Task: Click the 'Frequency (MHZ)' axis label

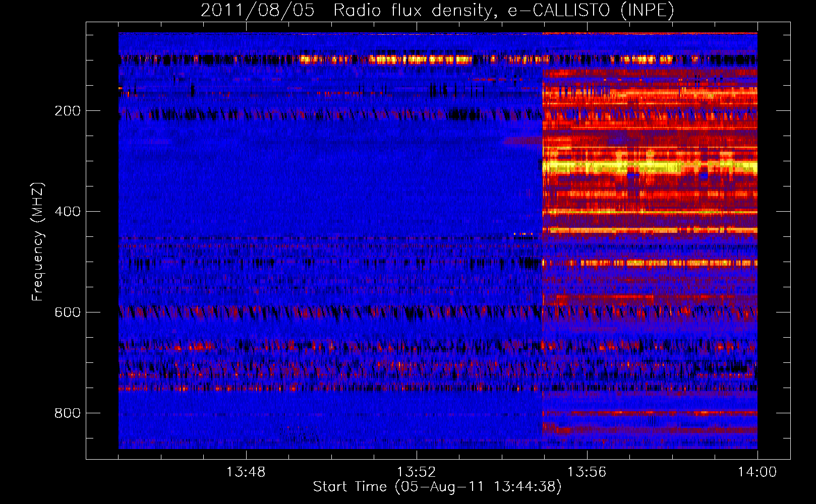Action: coord(38,242)
